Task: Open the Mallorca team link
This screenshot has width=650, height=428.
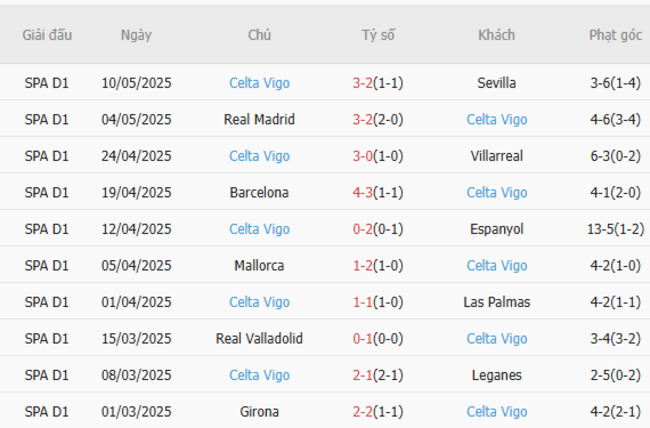Action: point(259,266)
